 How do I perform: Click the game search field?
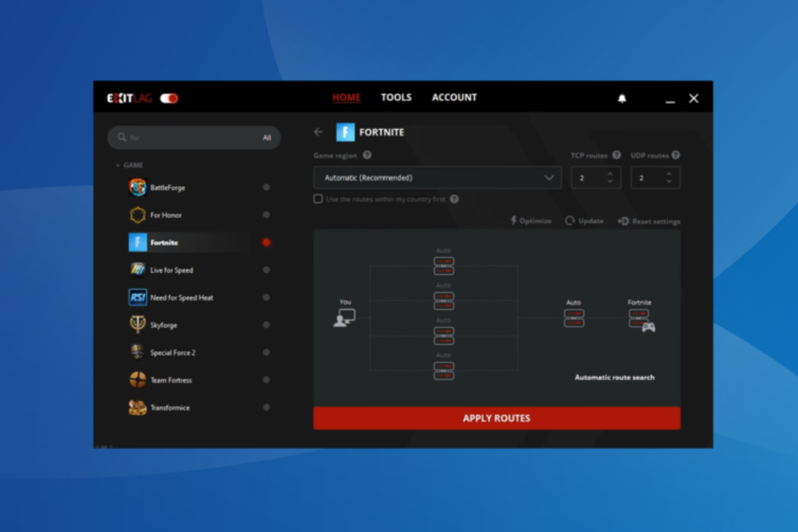pyautogui.click(x=194, y=138)
